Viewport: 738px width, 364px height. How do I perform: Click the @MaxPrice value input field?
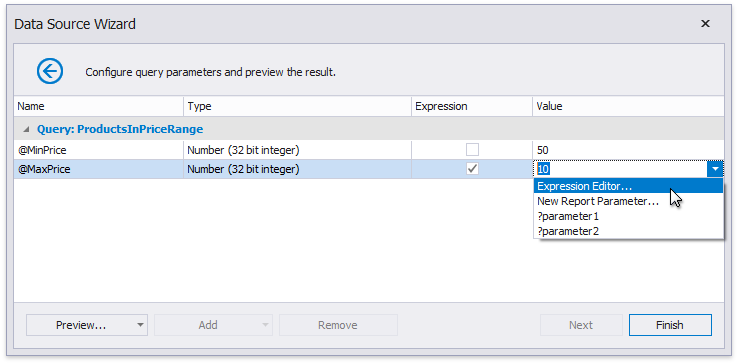(620, 169)
